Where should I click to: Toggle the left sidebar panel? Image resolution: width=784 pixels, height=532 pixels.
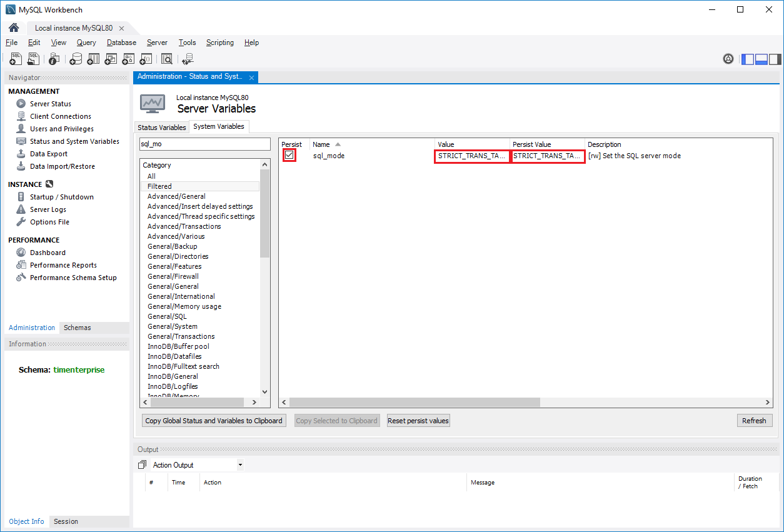pos(748,59)
